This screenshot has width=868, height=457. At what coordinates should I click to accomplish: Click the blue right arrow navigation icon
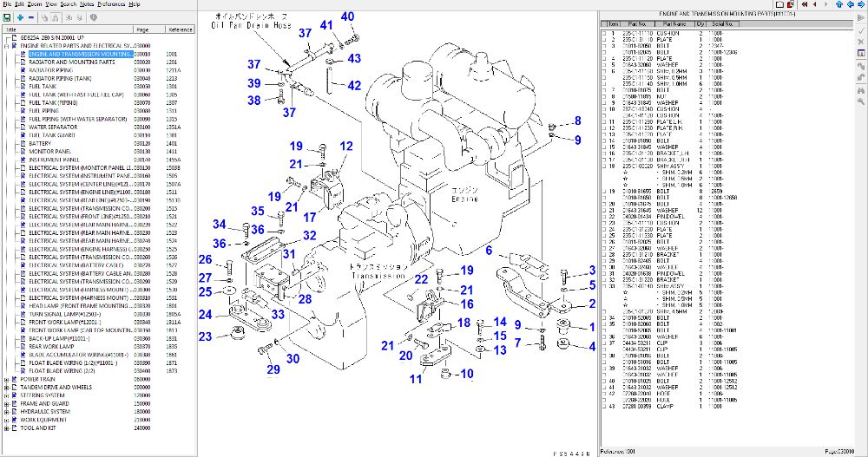click(x=861, y=4)
